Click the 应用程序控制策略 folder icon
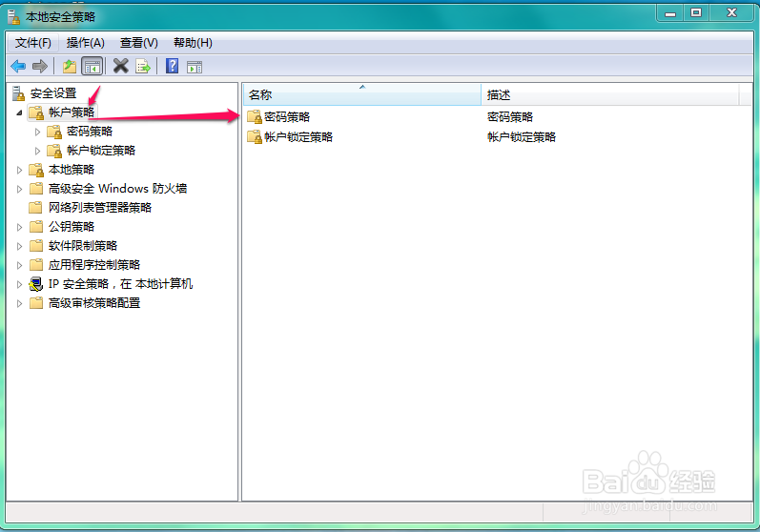This screenshot has width=760, height=532. tap(36, 265)
